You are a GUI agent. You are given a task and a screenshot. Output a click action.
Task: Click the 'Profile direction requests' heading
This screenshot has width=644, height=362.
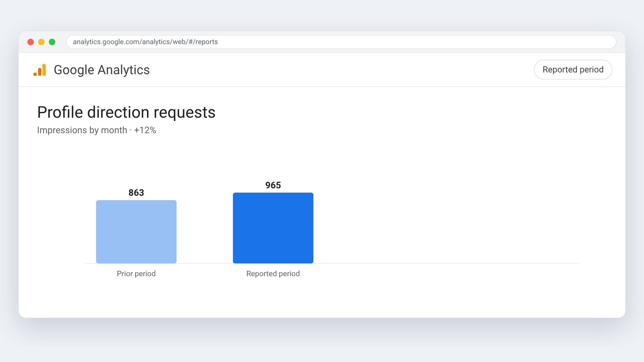[126, 112]
